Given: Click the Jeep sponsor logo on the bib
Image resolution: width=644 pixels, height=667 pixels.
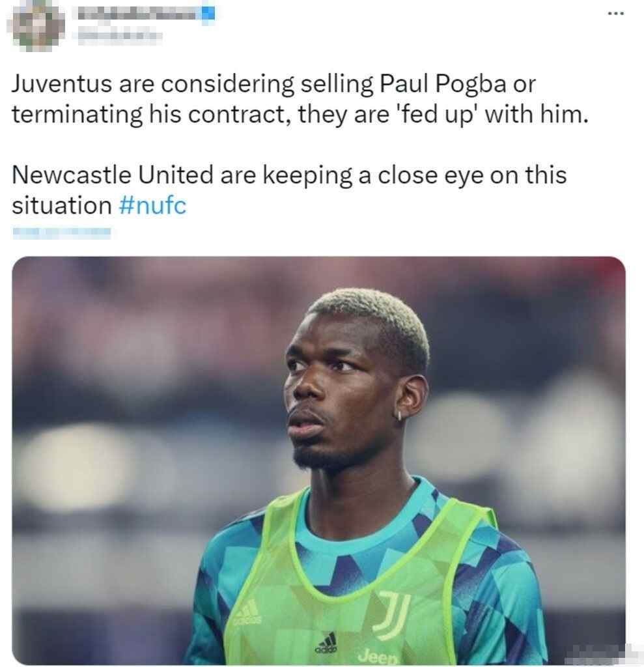Looking at the screenshot, I should 378,657.
